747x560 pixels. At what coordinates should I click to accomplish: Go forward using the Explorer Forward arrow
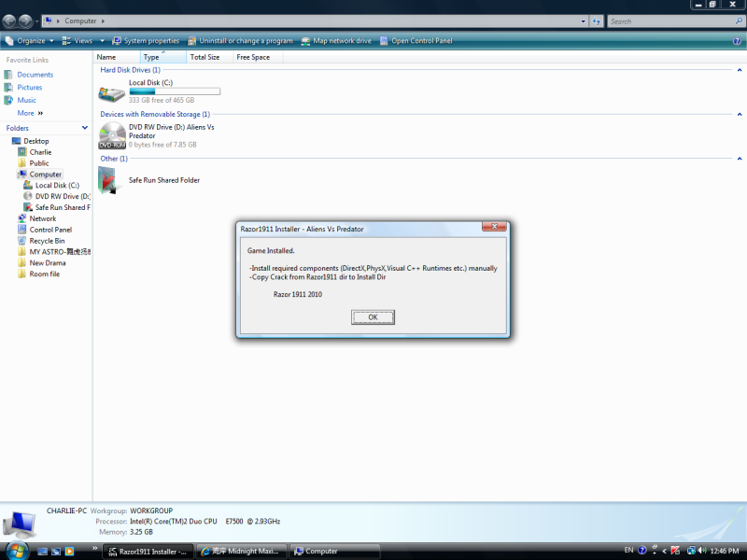click(x=25, y=21)
